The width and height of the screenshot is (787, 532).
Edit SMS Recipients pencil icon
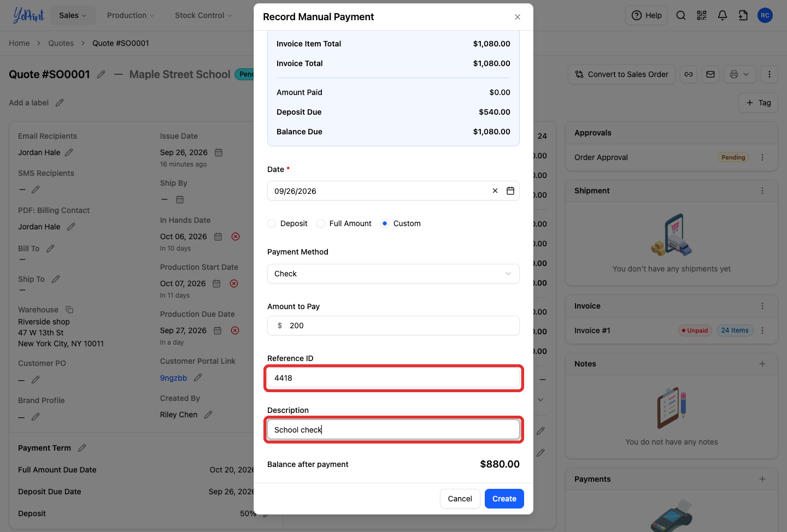(x=36, y=190)
